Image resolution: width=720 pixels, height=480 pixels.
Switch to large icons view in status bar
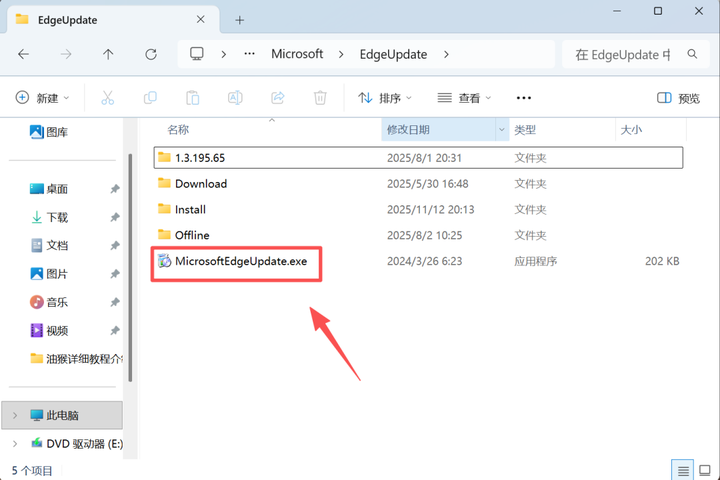coord(705,470)
